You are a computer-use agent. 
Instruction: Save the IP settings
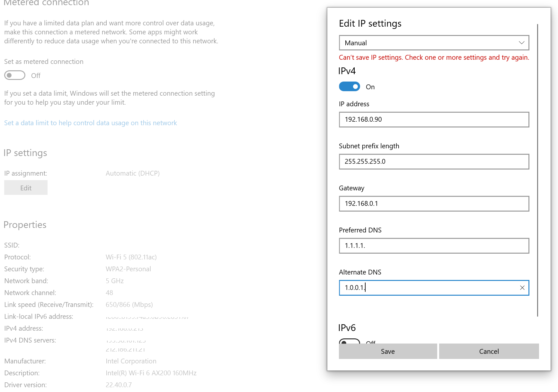coord(388,351)
